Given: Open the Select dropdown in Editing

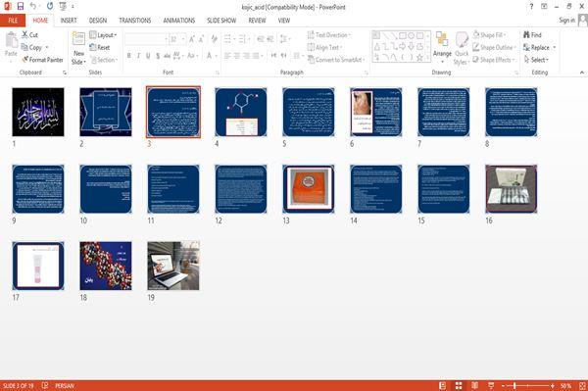Looking at the screenshot, I should coord(536,60).
